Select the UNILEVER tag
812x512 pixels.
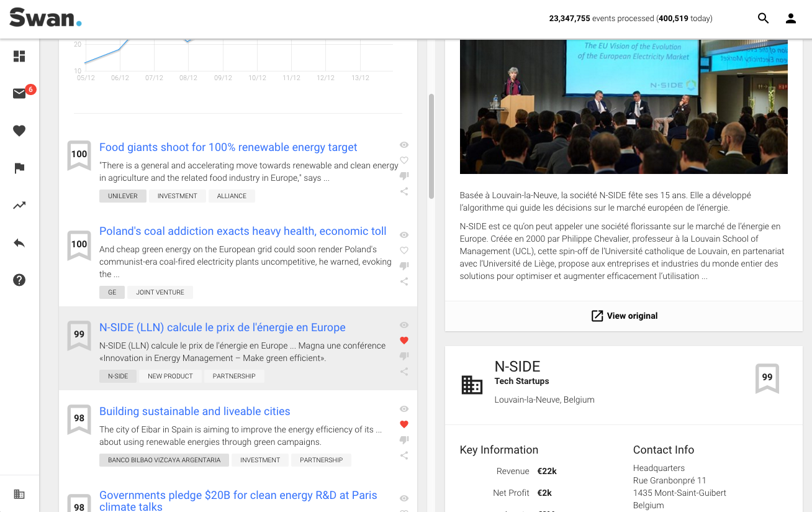[123, 196]
